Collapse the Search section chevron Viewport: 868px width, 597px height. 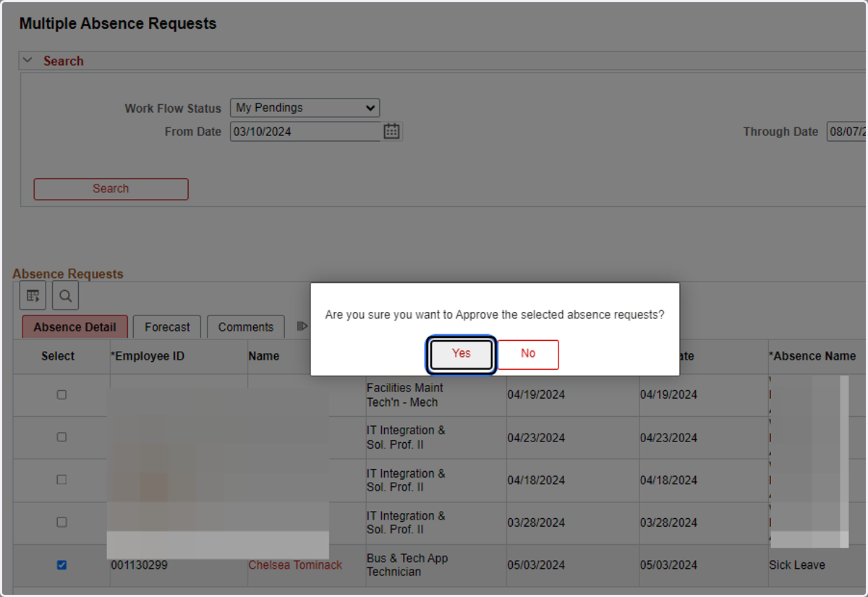tap(27, 61)
